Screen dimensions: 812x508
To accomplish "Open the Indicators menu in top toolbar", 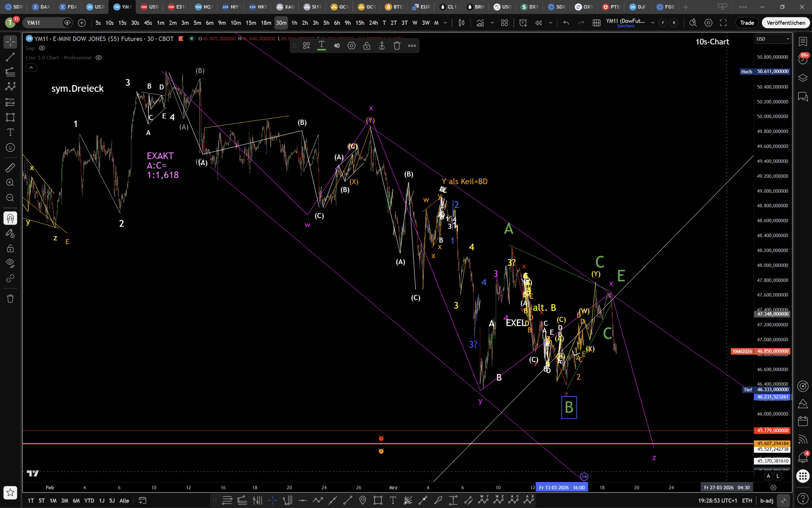I will [480, 23].
